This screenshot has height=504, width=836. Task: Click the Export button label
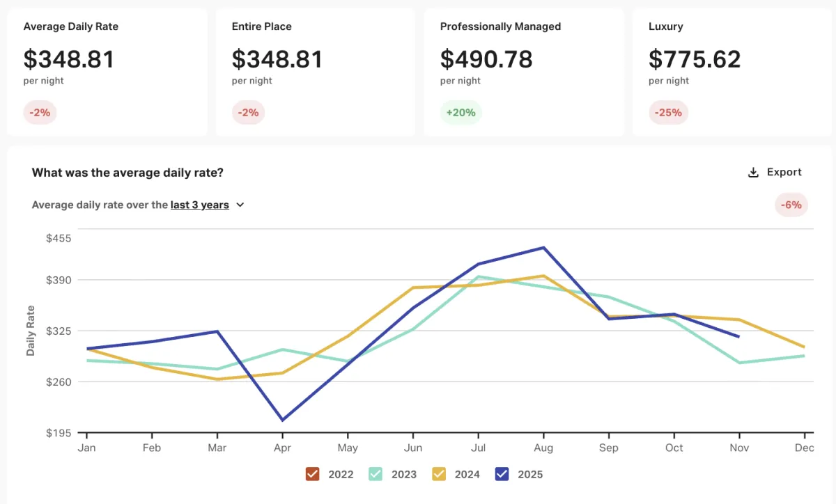point(784,172)
